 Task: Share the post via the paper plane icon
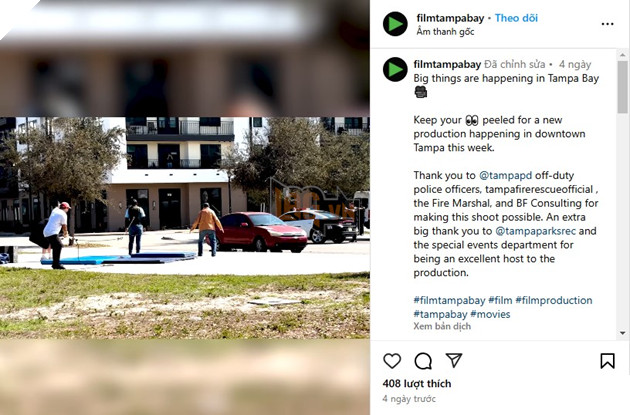454,360
